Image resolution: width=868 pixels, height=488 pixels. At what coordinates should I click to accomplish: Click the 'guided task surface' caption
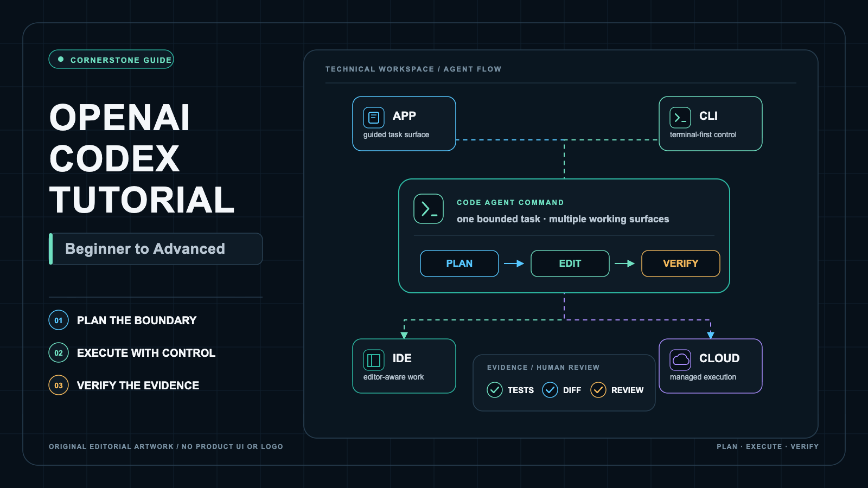click(396, 134)
